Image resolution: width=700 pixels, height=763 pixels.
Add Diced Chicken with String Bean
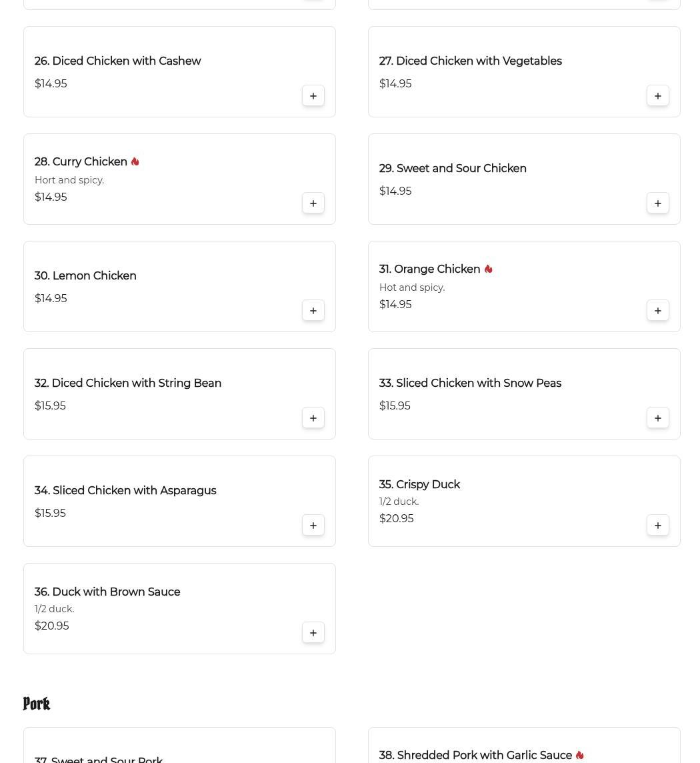coord(313,418)
